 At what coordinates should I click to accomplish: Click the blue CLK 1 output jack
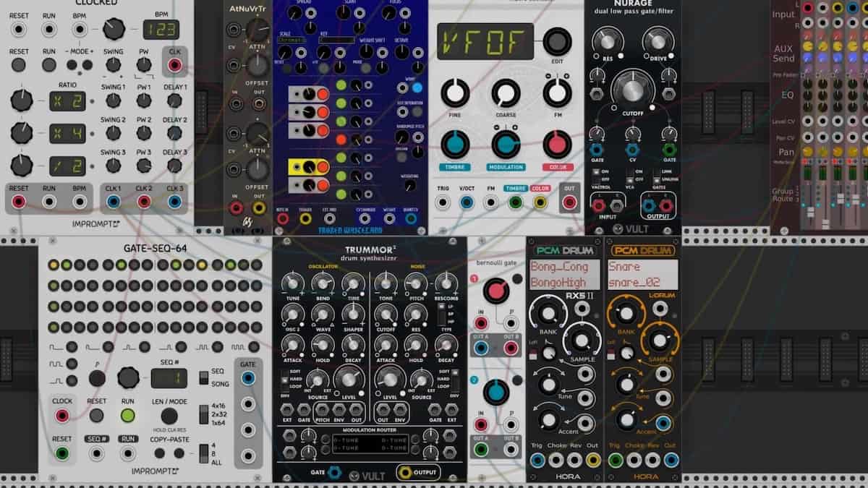click(x=113, y=202)
